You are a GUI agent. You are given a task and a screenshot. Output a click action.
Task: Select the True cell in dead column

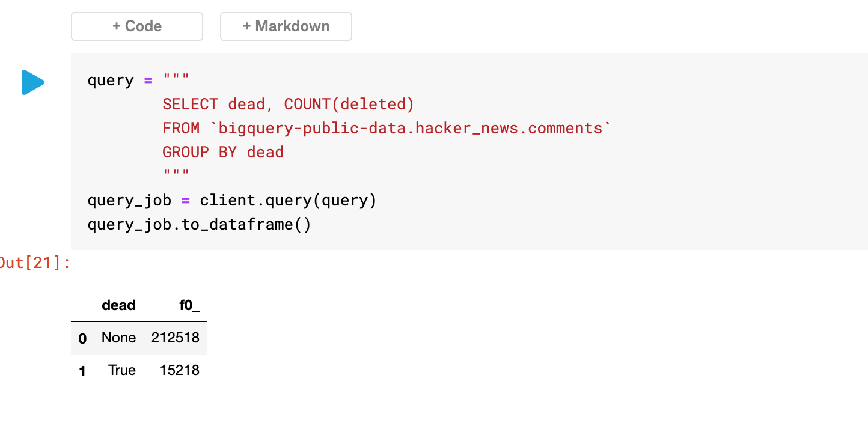pyautogui.click(x=122, y=370)
